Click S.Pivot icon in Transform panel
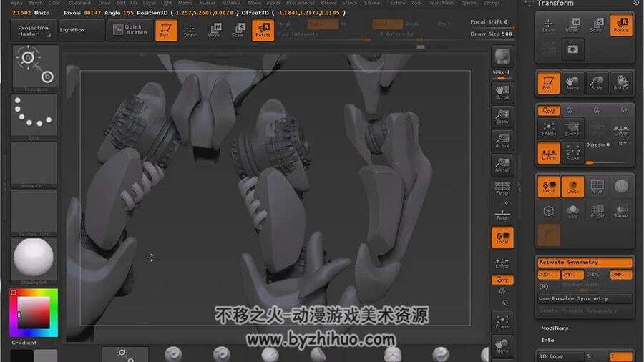Screen dimensions: 644x362 pyautogui.click(x=572, y=129)
